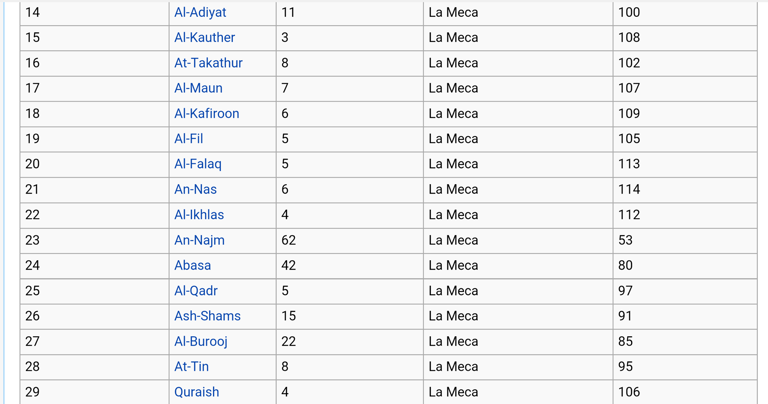The image size is (768, 404).
Task: Click the La Meca cell in row 23
Action: tap(518, 240)
